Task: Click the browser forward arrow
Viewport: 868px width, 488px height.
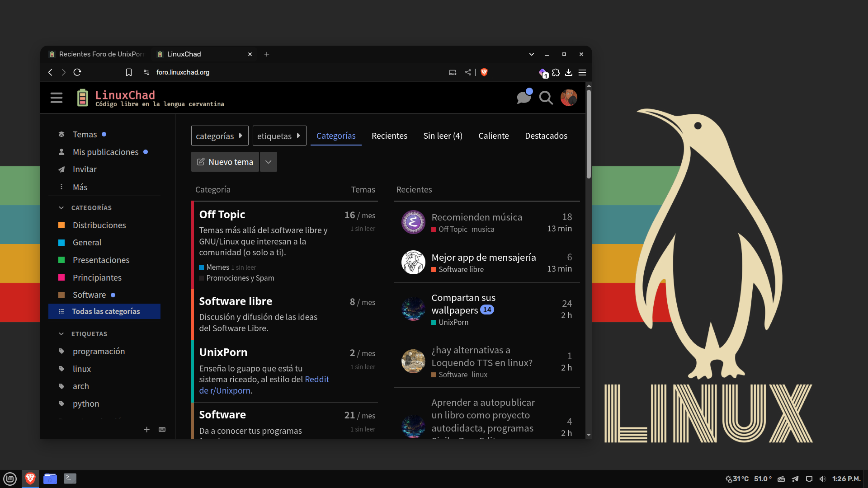Action: (64, 72)
